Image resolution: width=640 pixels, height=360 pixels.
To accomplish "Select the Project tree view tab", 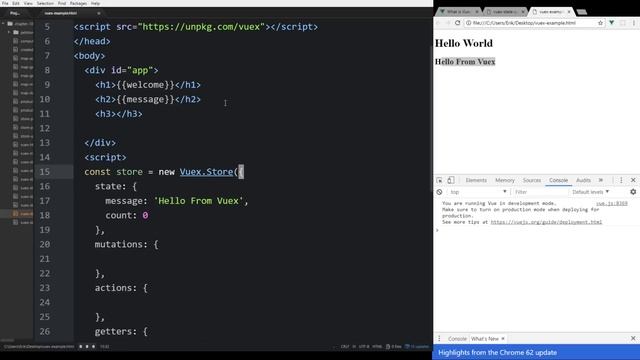I will [x=16, y=13].
